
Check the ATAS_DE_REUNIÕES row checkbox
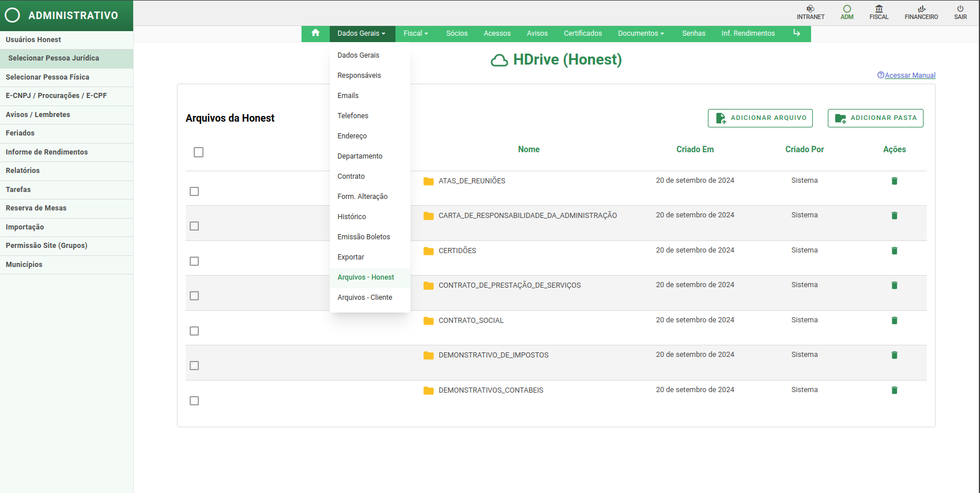point(194,191)
